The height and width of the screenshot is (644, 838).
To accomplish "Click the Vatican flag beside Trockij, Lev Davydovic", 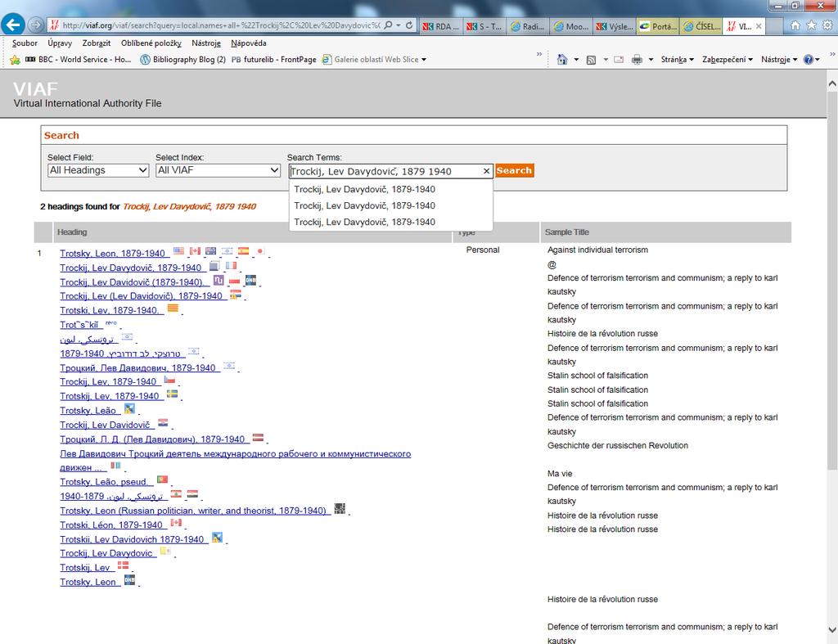I will coord(165,551).
